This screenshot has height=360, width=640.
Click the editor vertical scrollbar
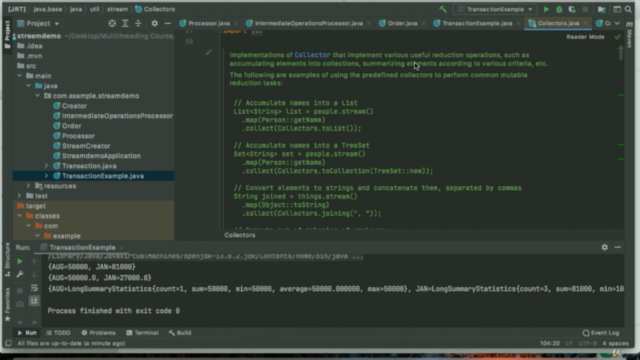point(621,53)
